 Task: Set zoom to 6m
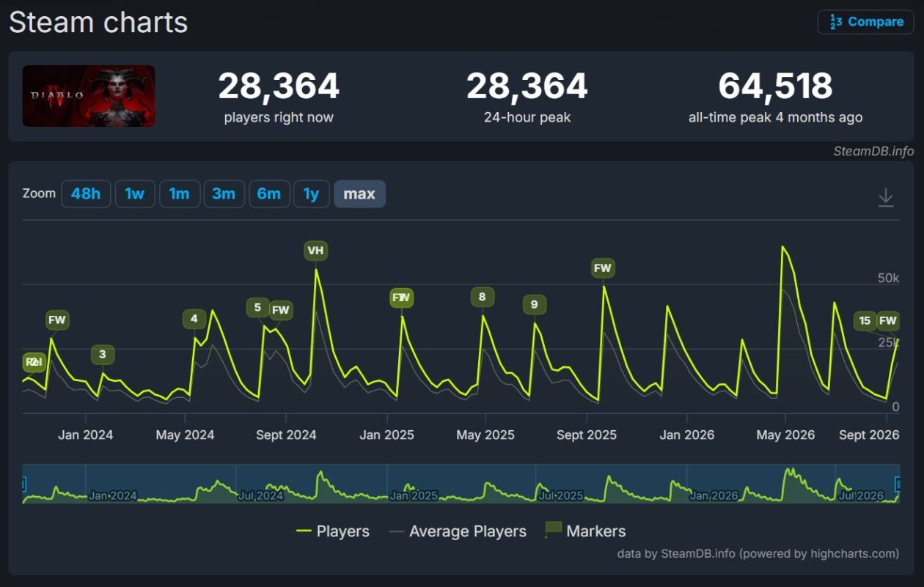[x=269, y=194]
